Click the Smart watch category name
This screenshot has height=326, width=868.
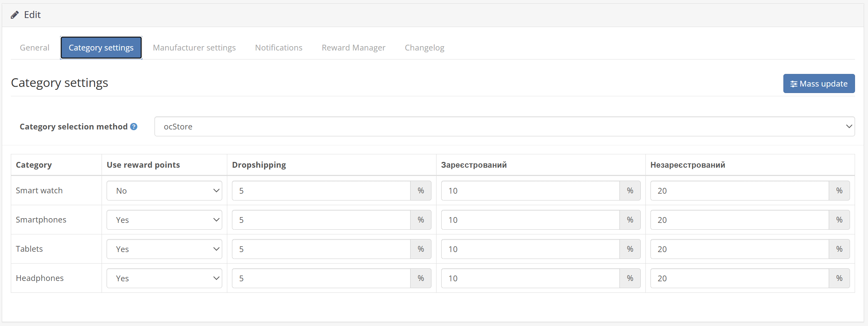(x=39, y=190)
